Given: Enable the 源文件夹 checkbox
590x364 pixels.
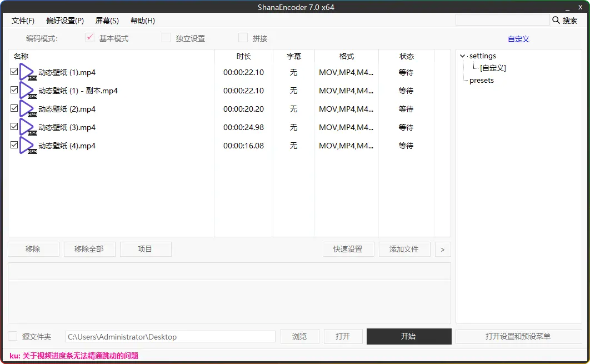Looking at the screenshot, I should (13, 336).
